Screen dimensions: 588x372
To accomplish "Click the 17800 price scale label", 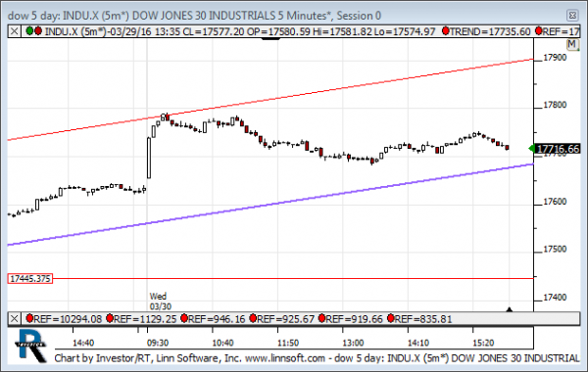I will click(555, 105).
